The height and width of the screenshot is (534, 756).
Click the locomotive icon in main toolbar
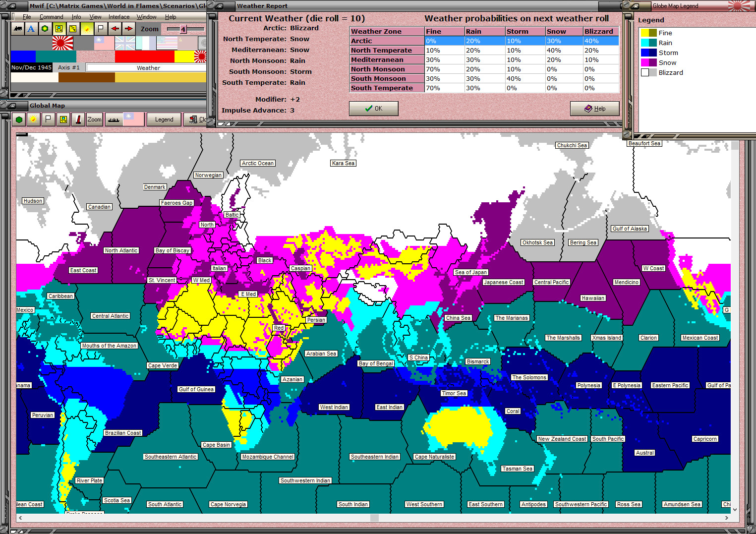click(18, 29)
